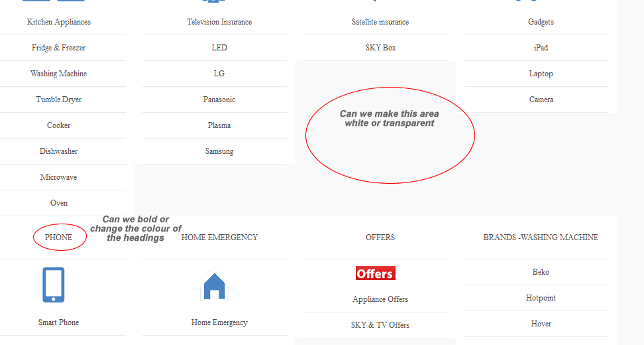Viewport: 644px width, 345px height.
Task: Select the OFFERS column heading
Action: tap(380, 238)
